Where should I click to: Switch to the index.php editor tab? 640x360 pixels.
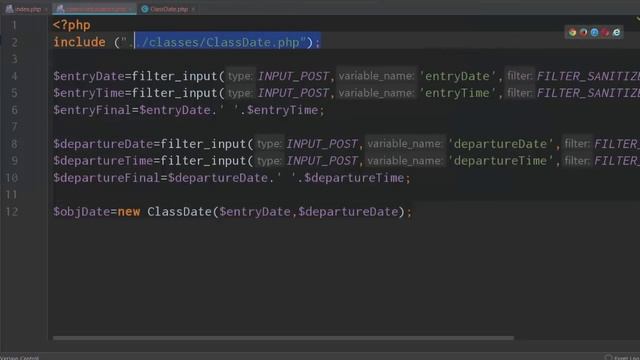click(28, 9)
